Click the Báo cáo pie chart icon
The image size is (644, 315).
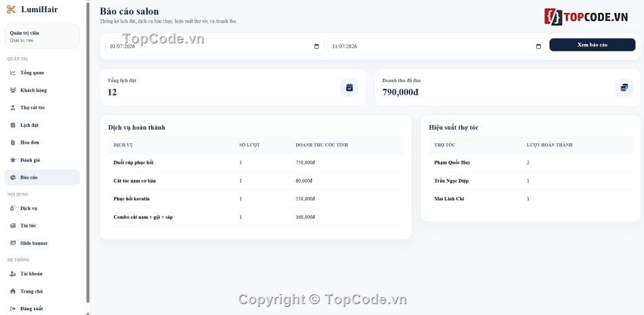(x=13, y=178)
